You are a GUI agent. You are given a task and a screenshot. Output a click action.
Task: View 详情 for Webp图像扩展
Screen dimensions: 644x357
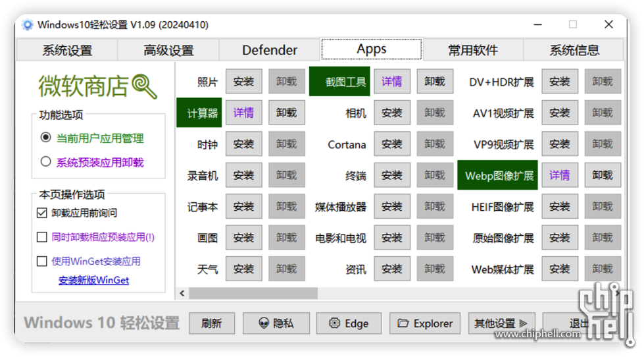(x=560, y=175)
